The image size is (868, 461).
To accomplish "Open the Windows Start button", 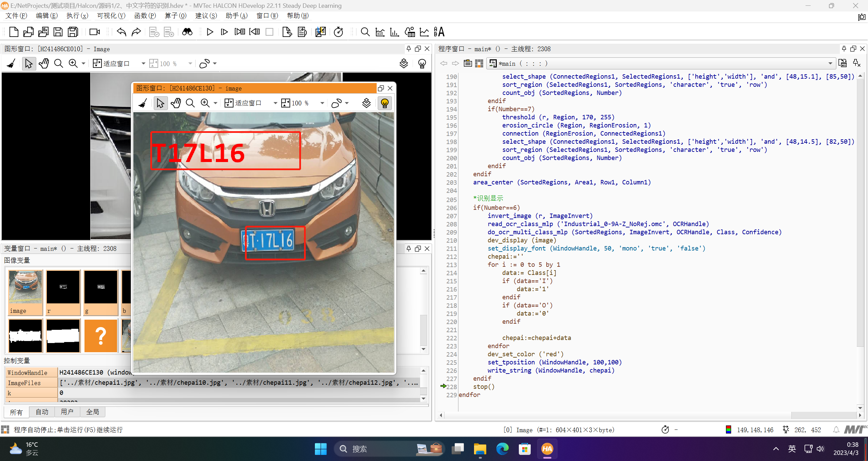I will pos(320,448).
